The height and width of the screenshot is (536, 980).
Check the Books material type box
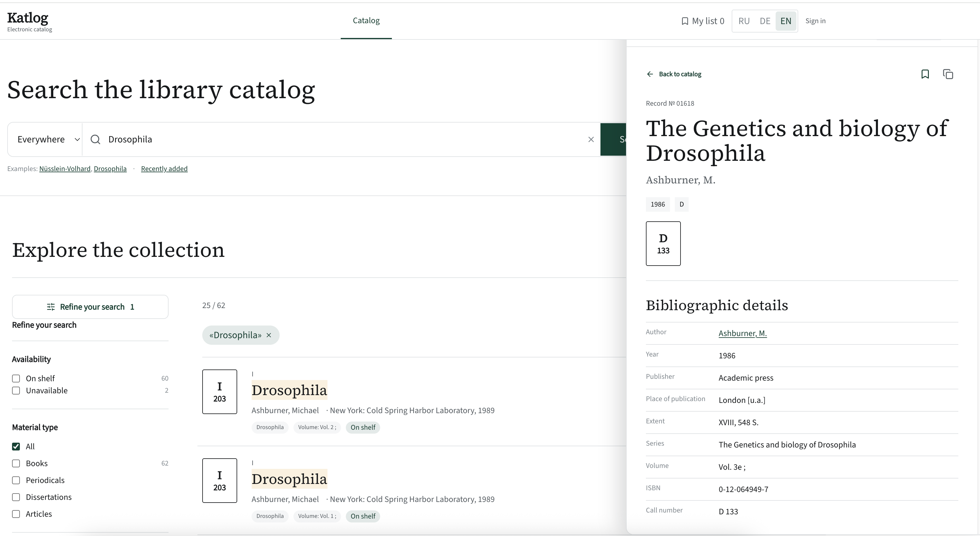click(16, 463)
